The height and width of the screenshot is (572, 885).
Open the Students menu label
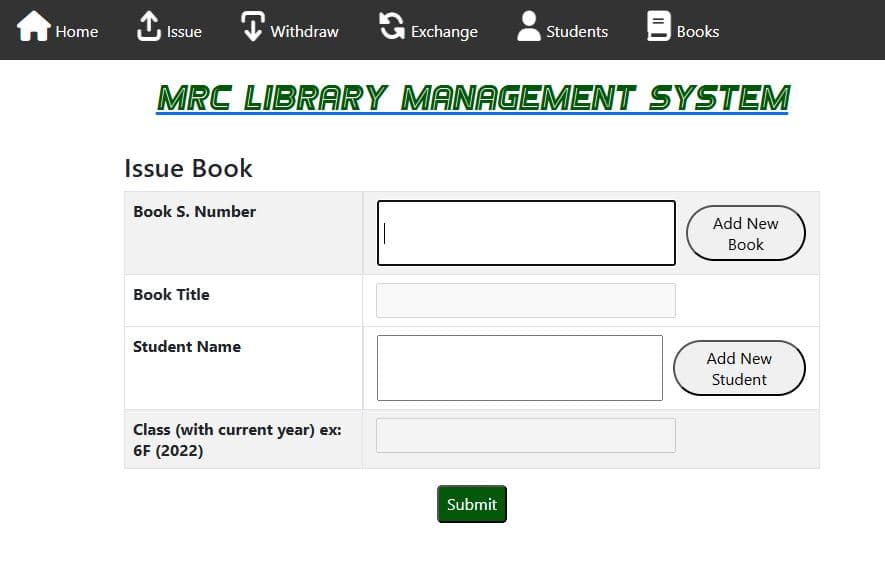tap(577, 32)
